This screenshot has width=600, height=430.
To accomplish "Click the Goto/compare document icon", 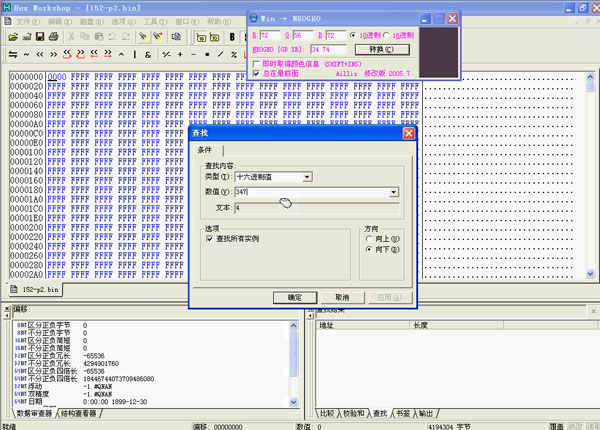I will pos(176,37).
